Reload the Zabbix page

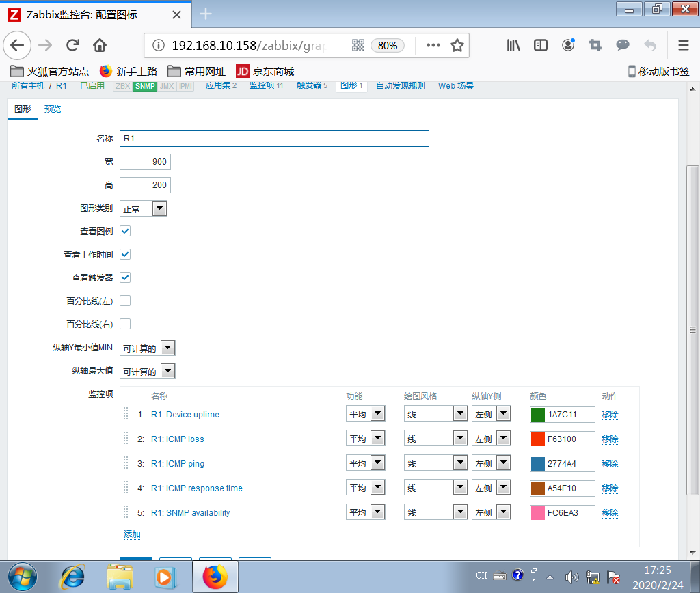pos(72,45)
